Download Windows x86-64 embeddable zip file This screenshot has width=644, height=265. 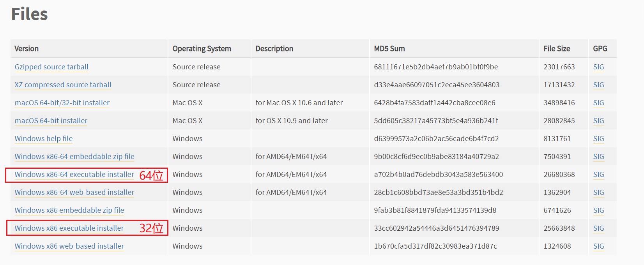tap(74, 157)
